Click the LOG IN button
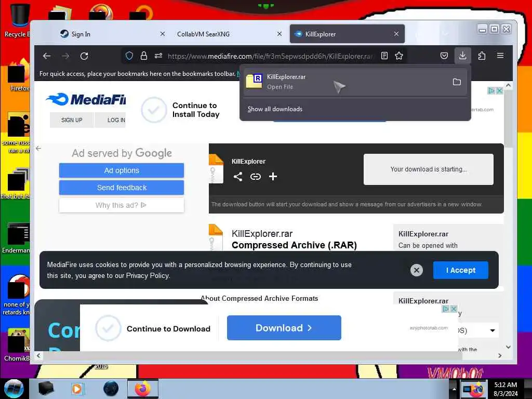The height and width of the screenshot is (399, 532). pos(111,120)
